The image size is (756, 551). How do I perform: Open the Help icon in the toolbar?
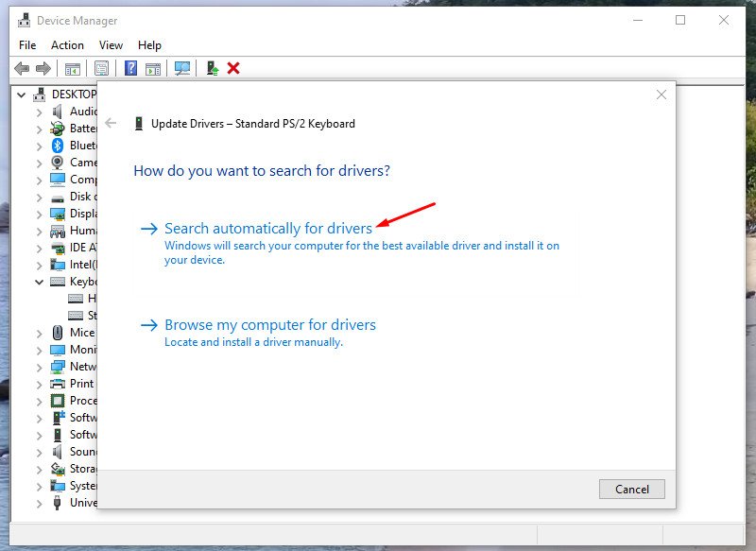[132, 68]
